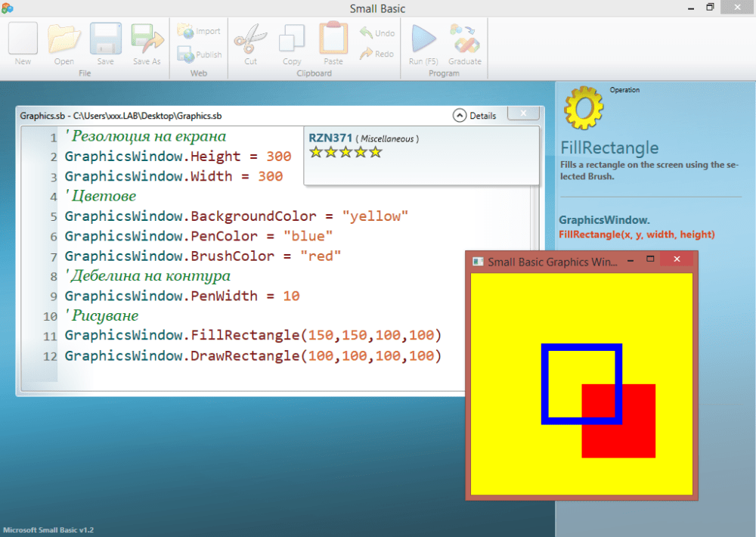
Task: Collapse the Details expander
Action: tap(460, 115)
